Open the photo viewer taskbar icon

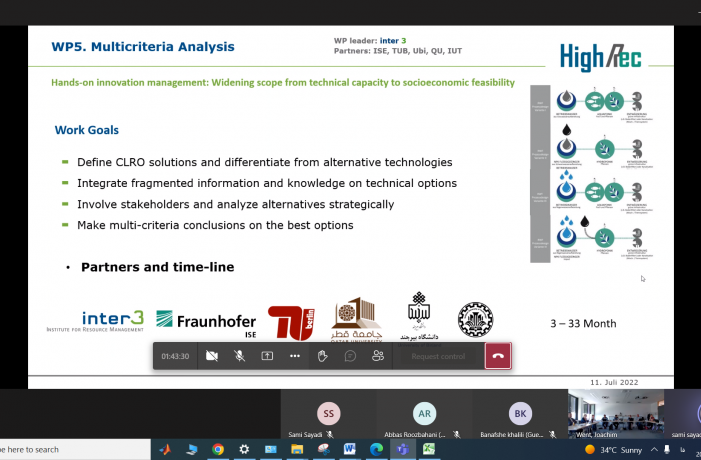(x=270, y=449)
